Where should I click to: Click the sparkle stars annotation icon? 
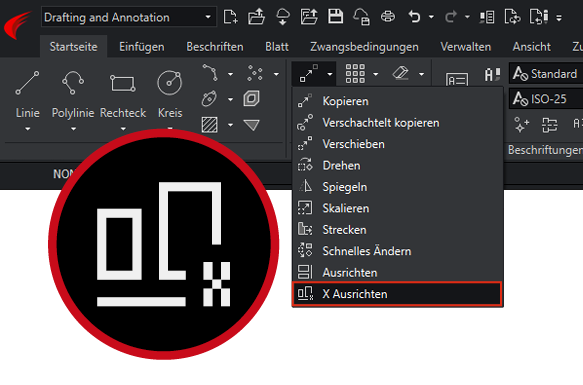521,125
